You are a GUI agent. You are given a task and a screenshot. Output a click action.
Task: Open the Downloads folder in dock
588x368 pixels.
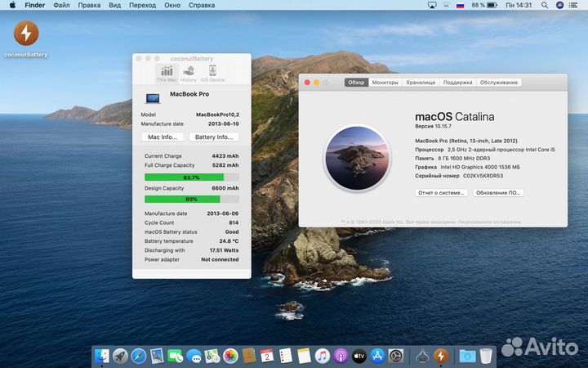(x=467, y=356)
